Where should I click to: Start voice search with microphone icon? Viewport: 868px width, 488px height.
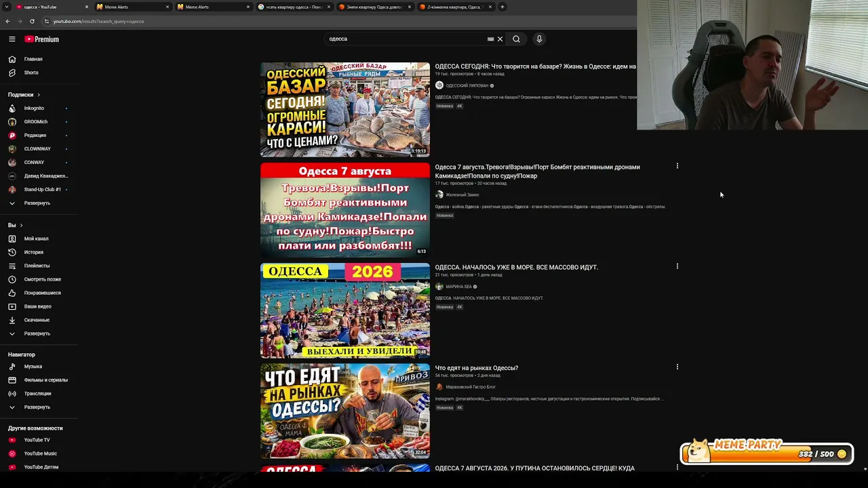pyautogui.click(x=539, y=39)
